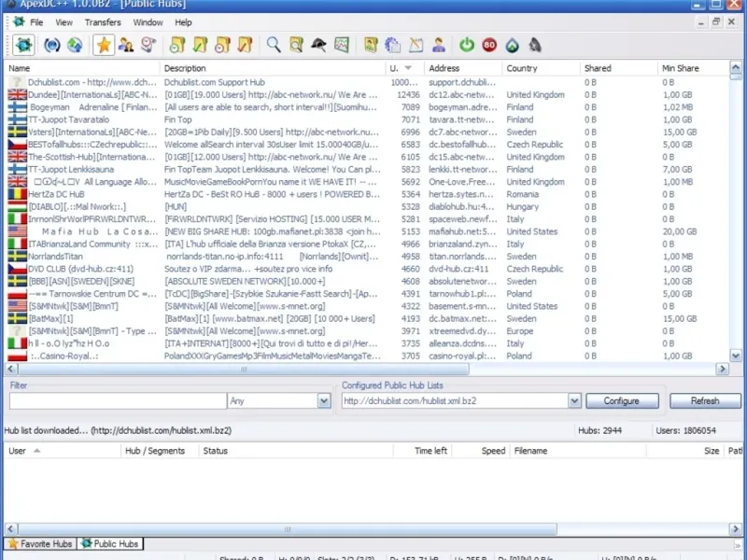Select the 'DVD CLUB (dvd-hub.cz:411)' row
The height and width of the screenshot is (560, 747).
click(367, 269)
